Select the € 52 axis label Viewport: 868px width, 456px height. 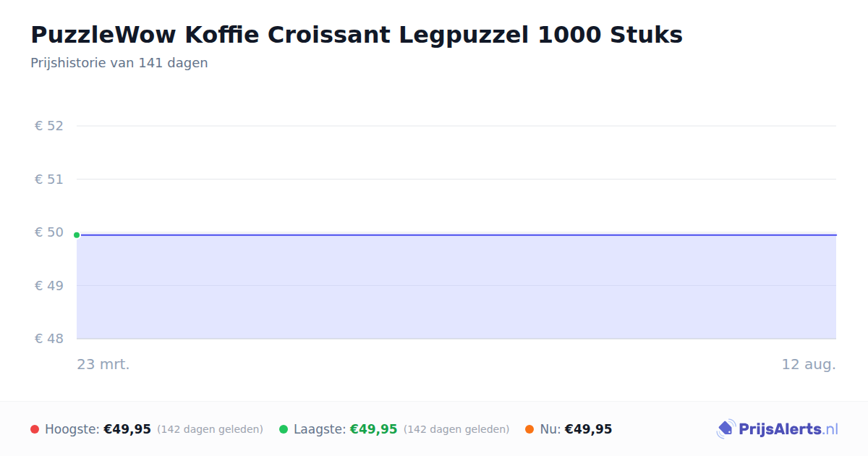[49, 126]
